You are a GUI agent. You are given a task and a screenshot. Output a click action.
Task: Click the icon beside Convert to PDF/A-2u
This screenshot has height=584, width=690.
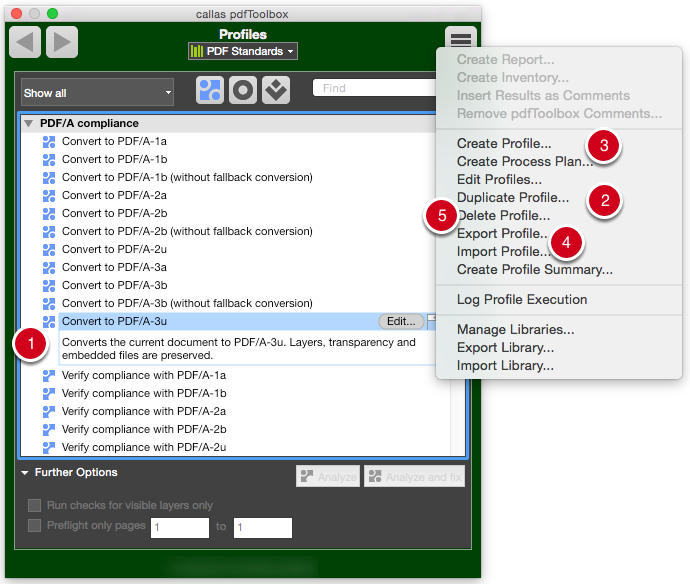click(49, 250)
